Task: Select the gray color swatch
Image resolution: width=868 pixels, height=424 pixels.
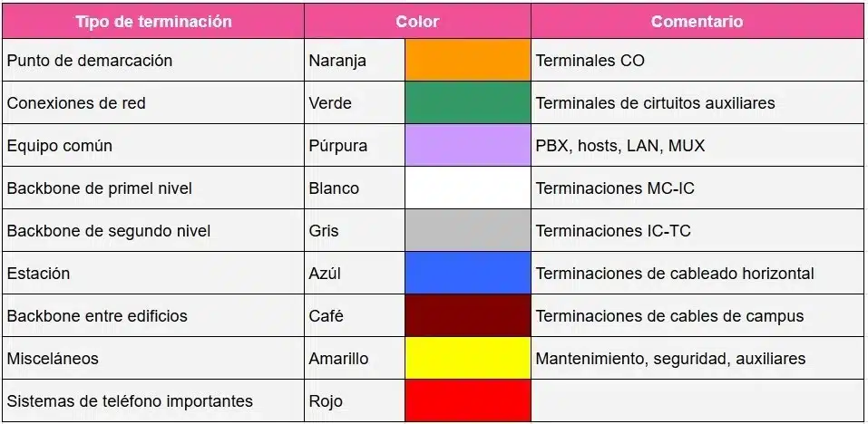Action: (467, 230)
